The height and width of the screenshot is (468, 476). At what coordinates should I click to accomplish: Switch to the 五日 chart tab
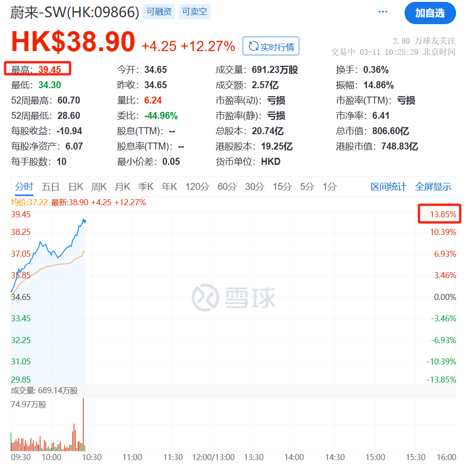(50, 186)
